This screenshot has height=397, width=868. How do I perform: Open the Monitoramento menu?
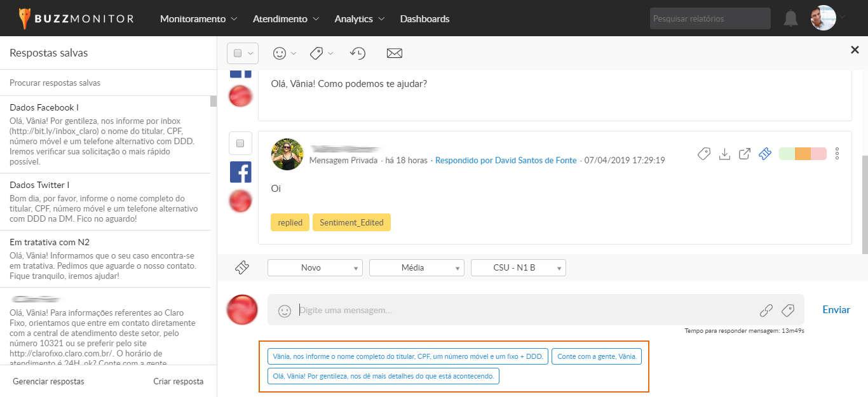(x=198, y=19)
